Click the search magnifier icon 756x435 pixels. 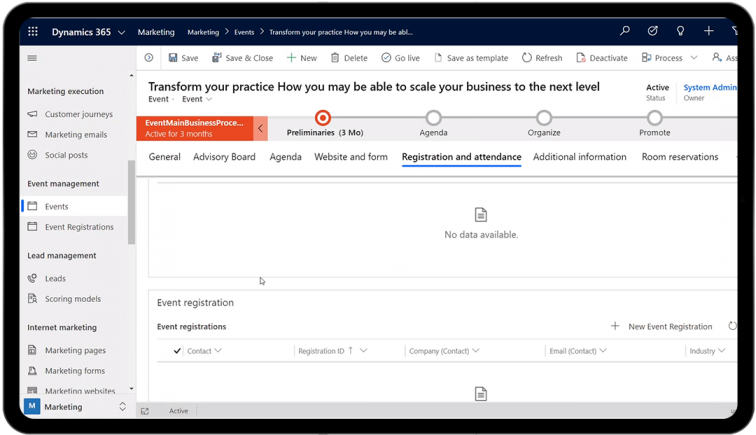tap(625, 32)
